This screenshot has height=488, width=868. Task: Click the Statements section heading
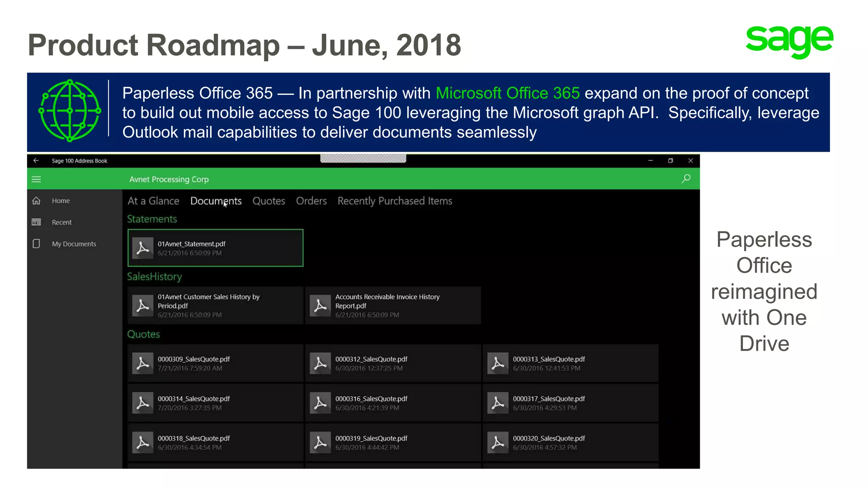point(152,219)
